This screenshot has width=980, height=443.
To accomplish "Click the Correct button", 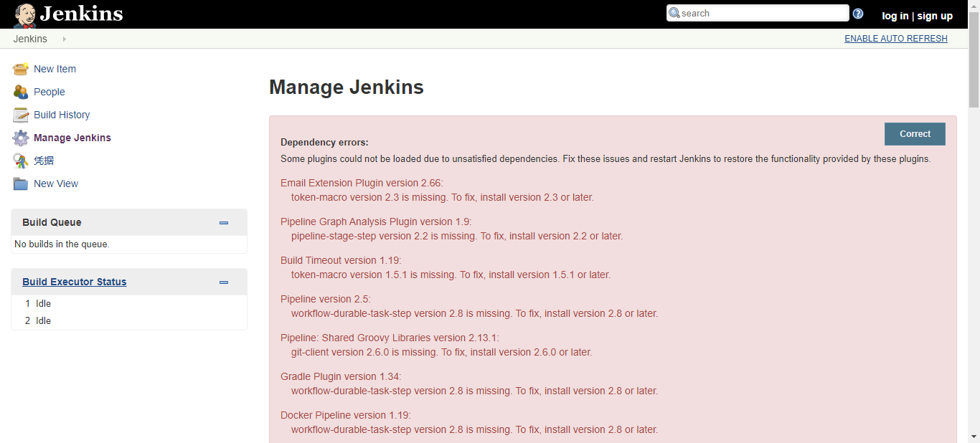I will click(x=915, y=134).
